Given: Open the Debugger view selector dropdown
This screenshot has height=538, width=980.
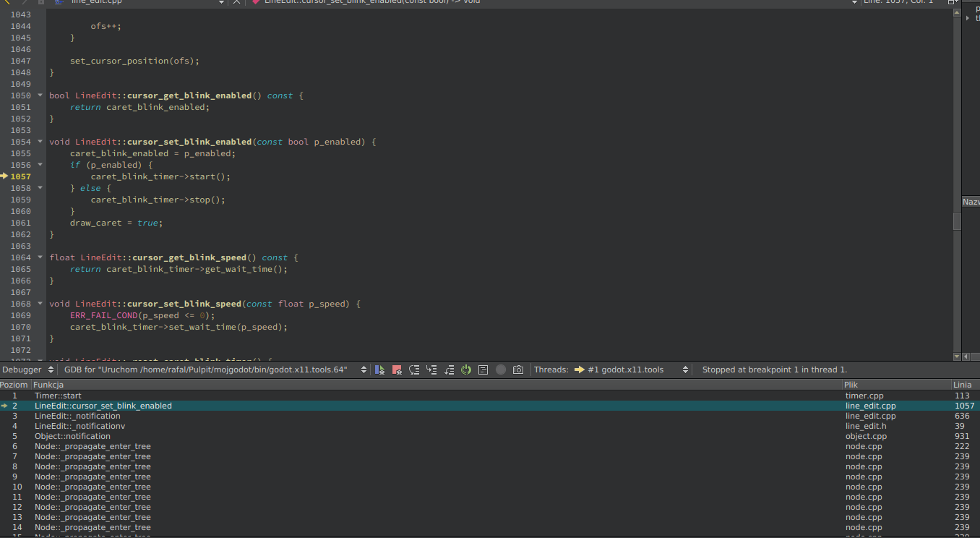Looking at the screenshot, I should (27, 370).
